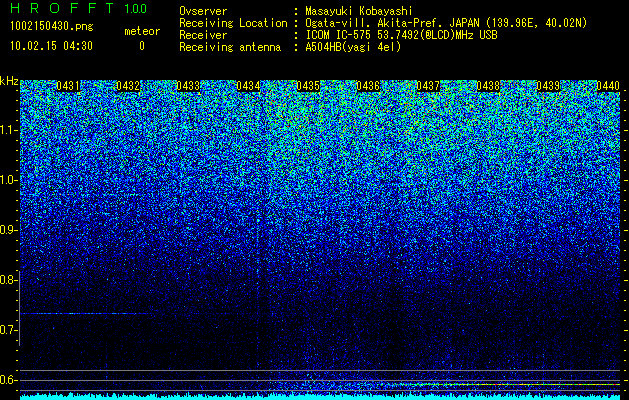
Task: Click time marker 0438
Action: pyautogui.click(x=489, y=86)
